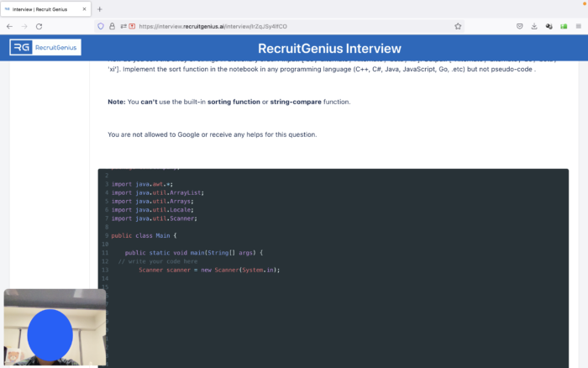Click the RecruitGenius Interview heading

click(329, 49)
